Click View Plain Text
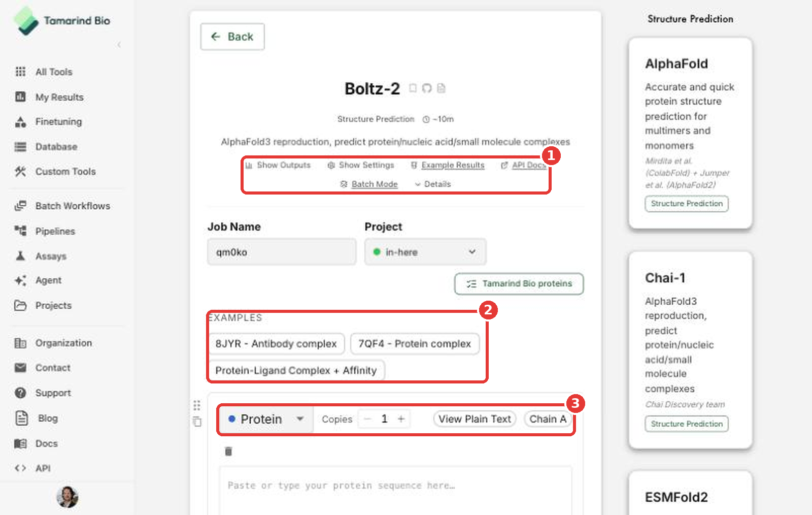The width and height of the screenshot is (812, 515). 475,419
